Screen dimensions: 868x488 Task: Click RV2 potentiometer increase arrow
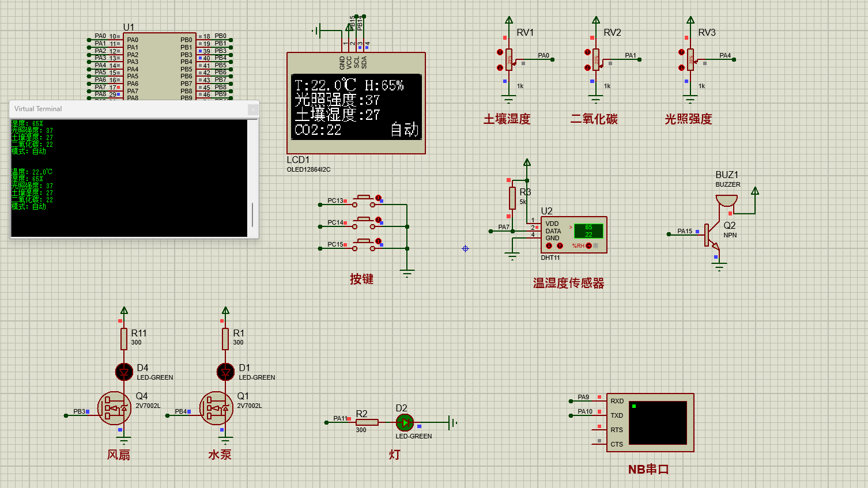587,52
